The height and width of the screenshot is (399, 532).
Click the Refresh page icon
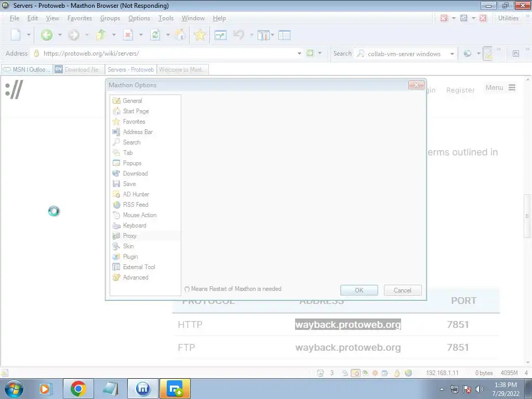[x=155, y=35]
